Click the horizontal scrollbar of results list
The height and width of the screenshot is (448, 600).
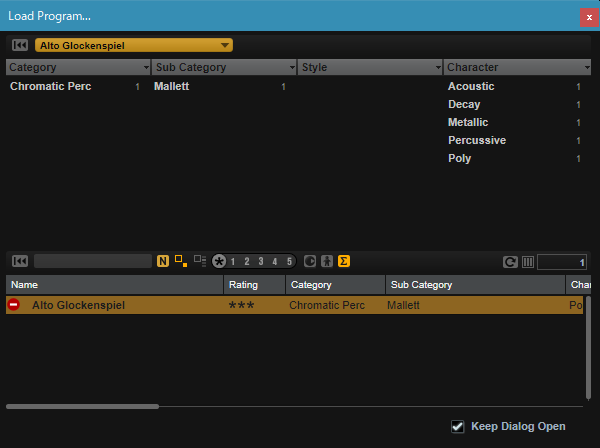pyautogui.click(x=82, y=406)
